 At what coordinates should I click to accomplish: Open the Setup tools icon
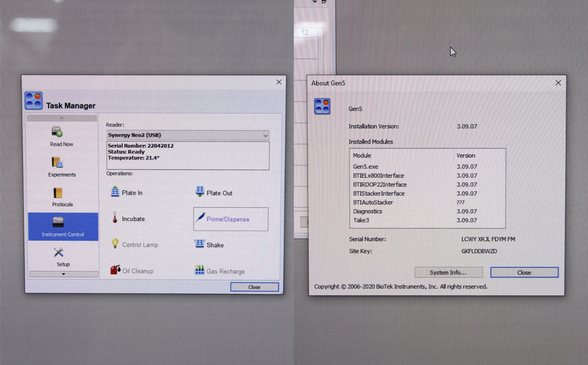[x=63, y=257]
